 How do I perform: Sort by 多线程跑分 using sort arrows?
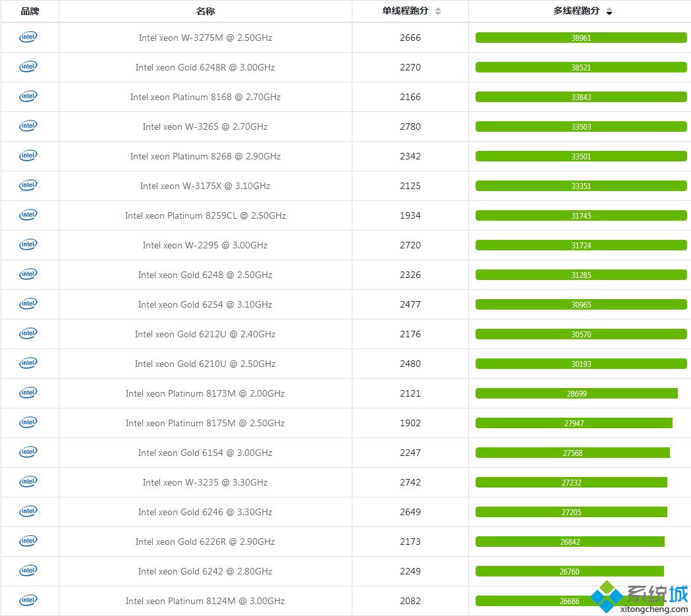click(609, 11)
